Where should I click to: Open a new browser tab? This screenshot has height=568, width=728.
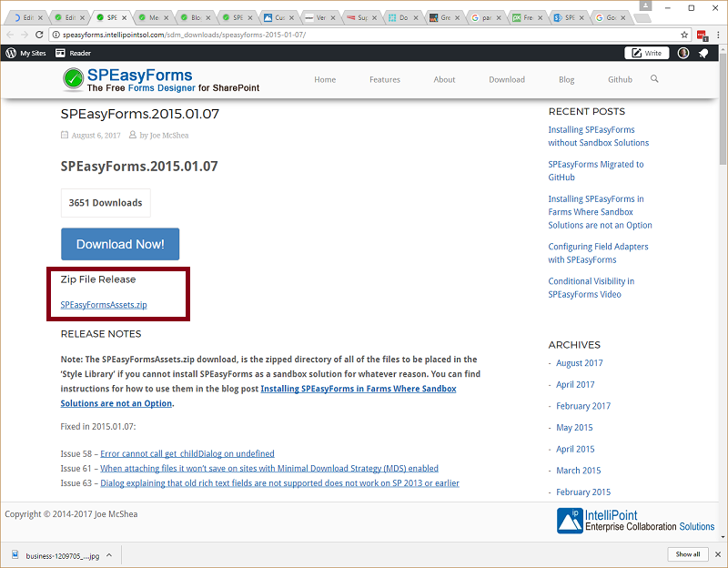click(642, 18)
